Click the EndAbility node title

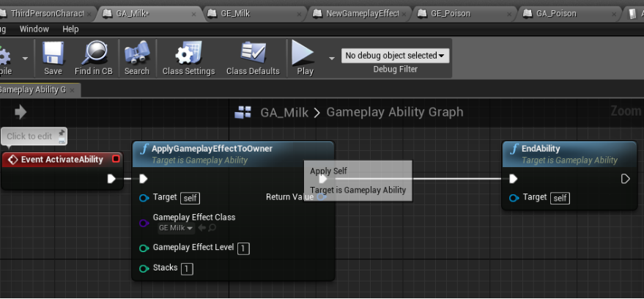[x=541, y=148]
